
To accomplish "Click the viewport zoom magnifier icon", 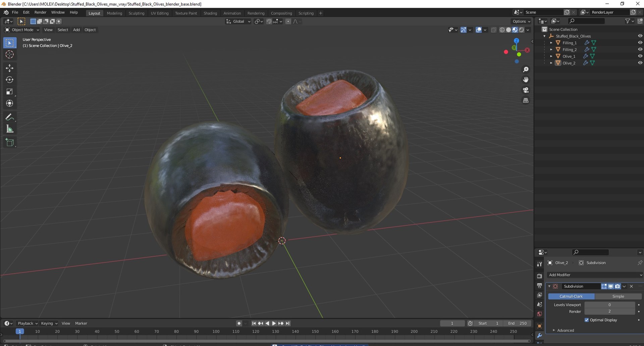I will tap(526, 69).
